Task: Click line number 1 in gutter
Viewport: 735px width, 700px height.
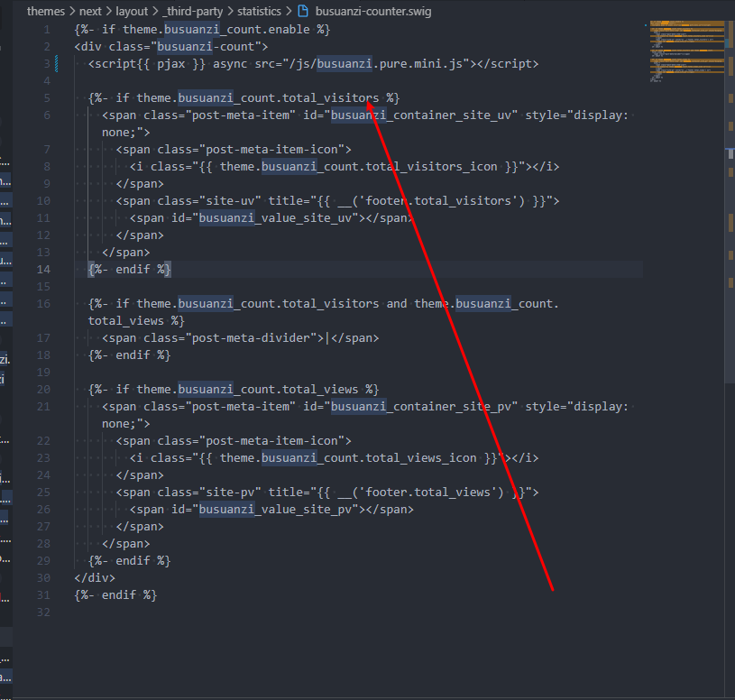Action: (46, 30)
